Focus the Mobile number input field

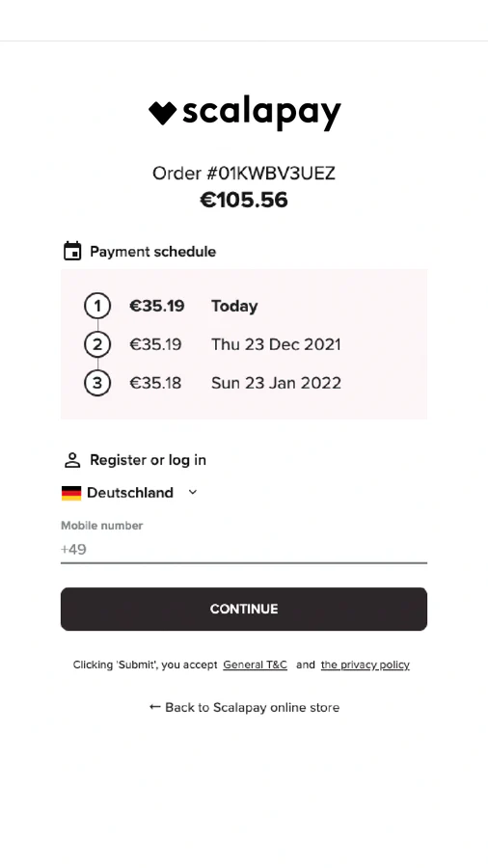click(243, 549)
